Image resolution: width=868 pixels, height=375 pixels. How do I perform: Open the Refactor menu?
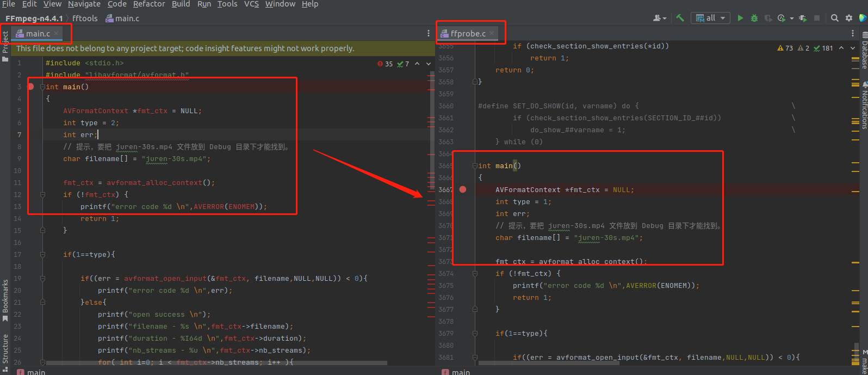tap(148, 4)
